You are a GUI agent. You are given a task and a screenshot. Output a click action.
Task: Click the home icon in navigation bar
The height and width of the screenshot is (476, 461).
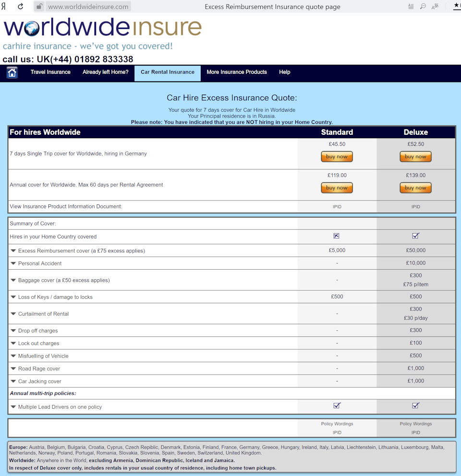12,72
